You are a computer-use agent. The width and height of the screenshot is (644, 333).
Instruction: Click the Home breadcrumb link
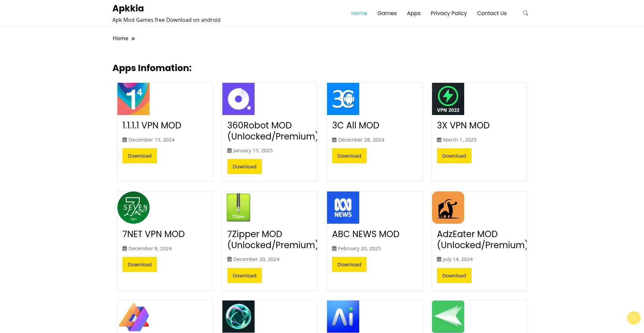[120, 38]
